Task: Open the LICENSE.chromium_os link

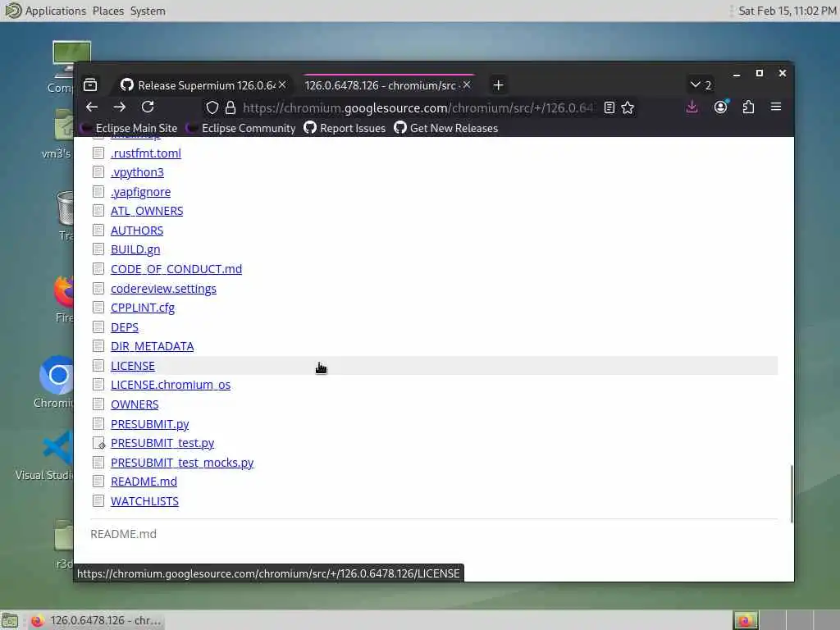Action: point(171,385)
